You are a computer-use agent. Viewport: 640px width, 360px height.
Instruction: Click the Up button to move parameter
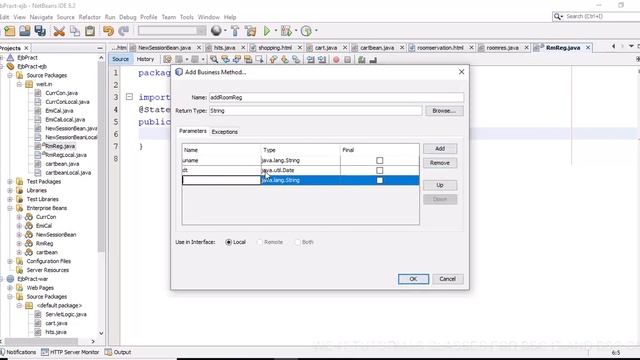(440, 185)
